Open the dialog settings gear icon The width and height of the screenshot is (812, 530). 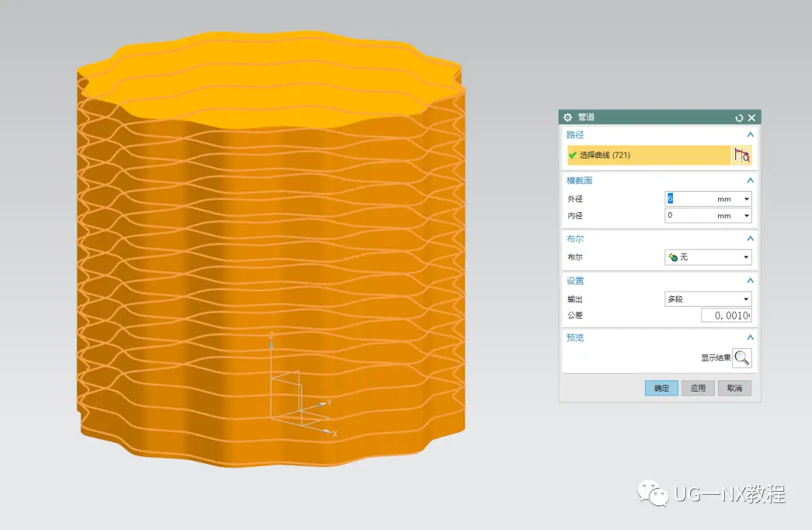[568, 117]
